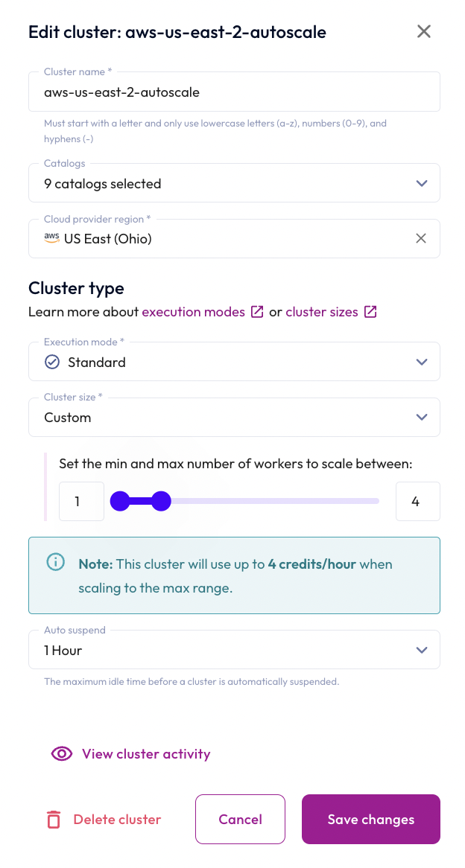Viewport: 465px width, 868px height.
Task: Click the info icon in the note
Action: tap(55, 562)
